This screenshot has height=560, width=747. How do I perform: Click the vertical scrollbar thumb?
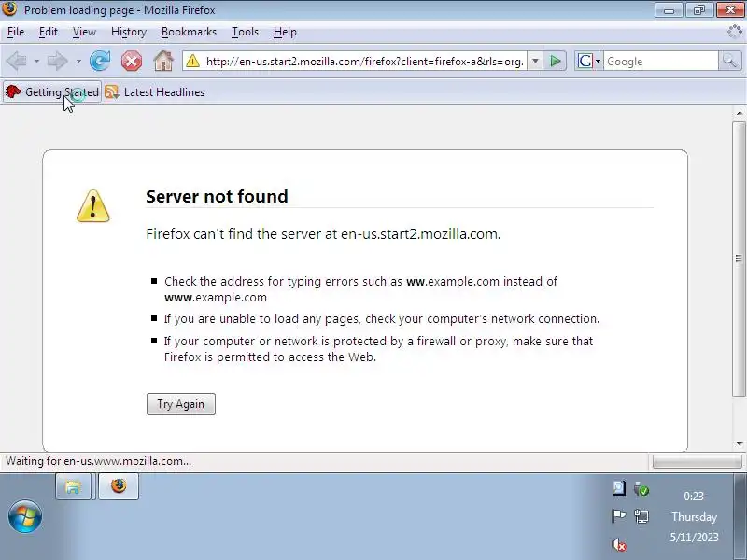(x=739, y=259)
